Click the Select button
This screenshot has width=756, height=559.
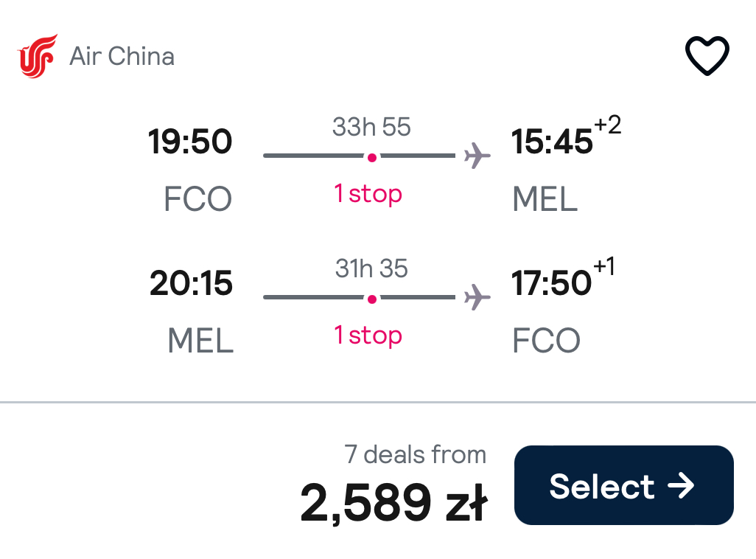click(624, 485)
